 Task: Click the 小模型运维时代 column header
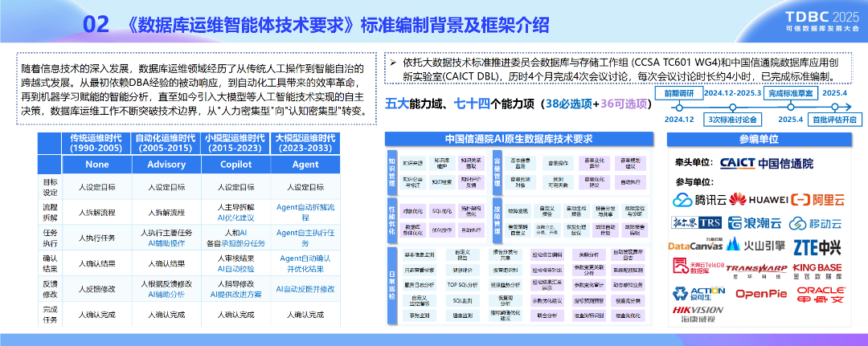pyautogui.click(x=235, y=143)
